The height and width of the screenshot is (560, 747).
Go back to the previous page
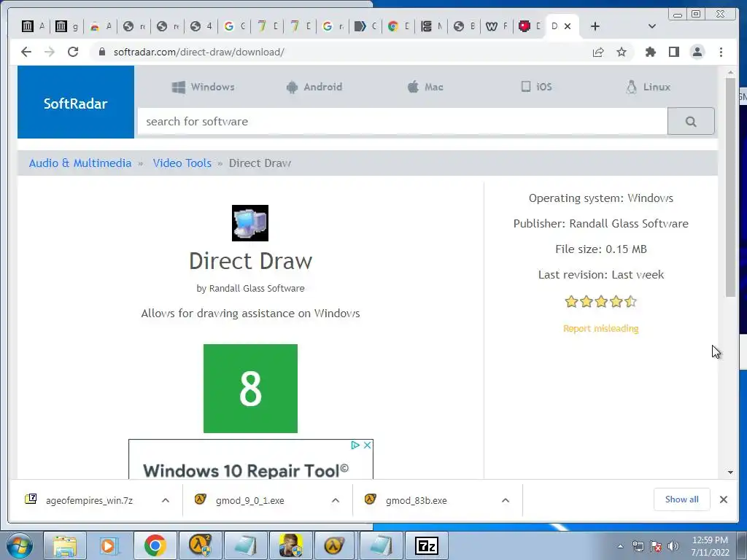26,52
